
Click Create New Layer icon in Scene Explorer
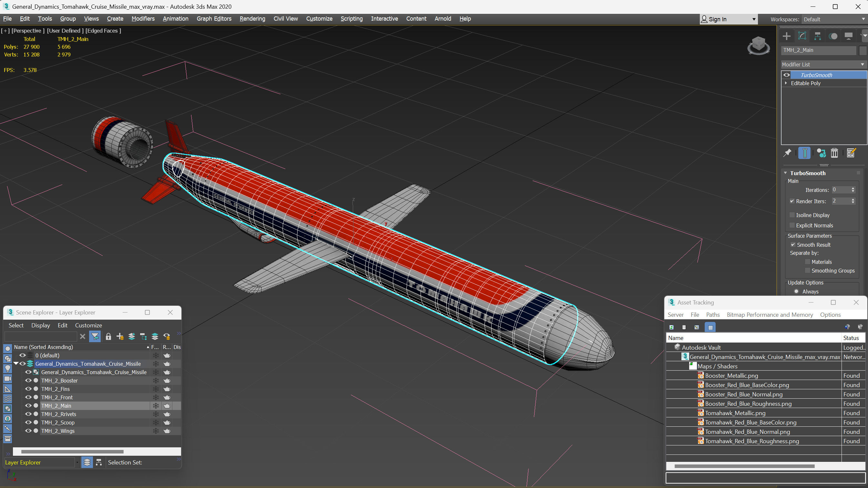(120, 336)
